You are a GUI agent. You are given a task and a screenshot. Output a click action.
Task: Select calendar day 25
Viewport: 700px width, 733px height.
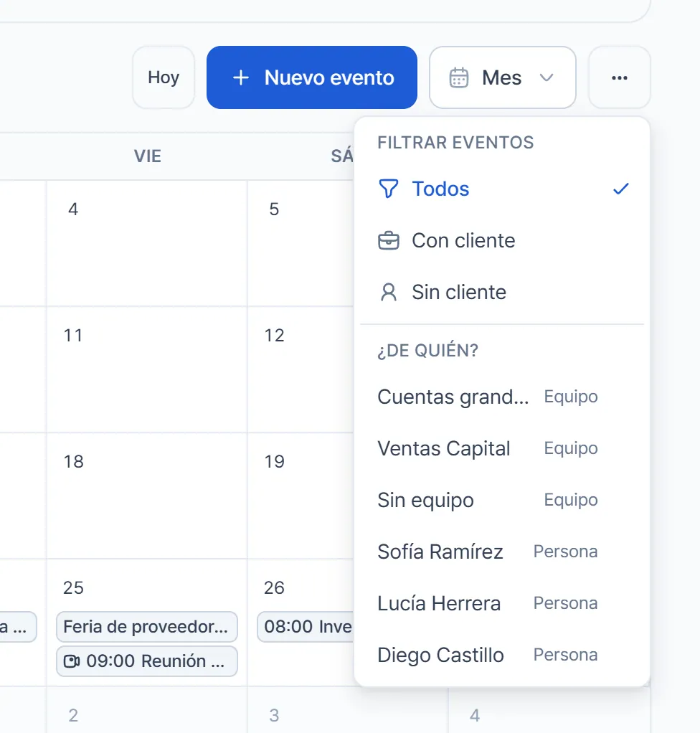tap(73, 587)
